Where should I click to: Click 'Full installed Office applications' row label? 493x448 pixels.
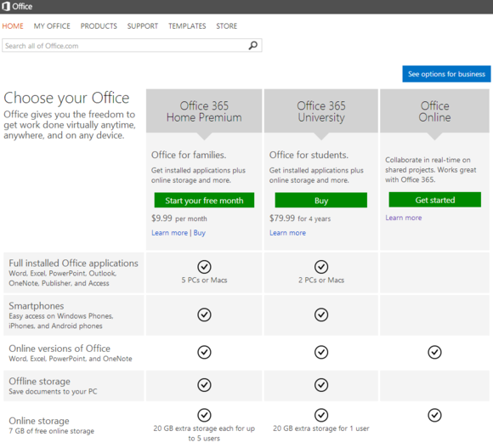click(x=73, y=264)
